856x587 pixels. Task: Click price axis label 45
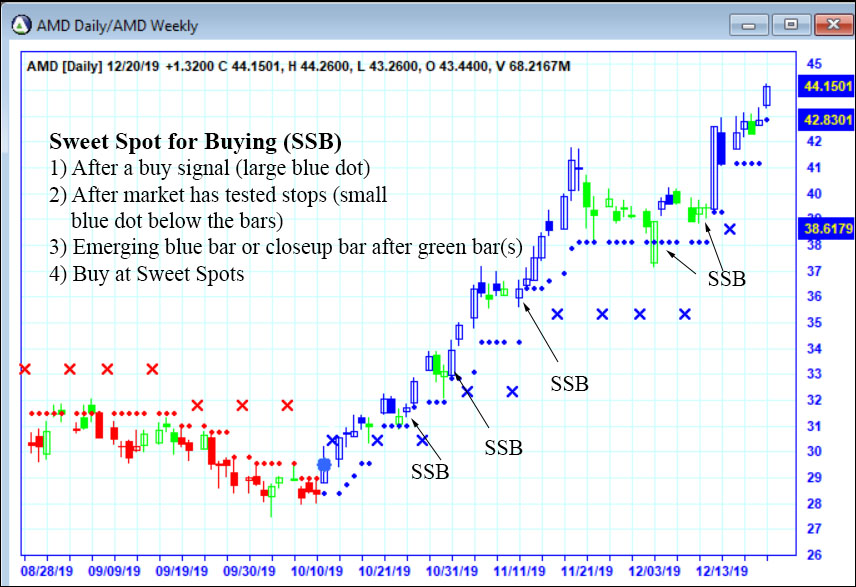tap(814, 64)
